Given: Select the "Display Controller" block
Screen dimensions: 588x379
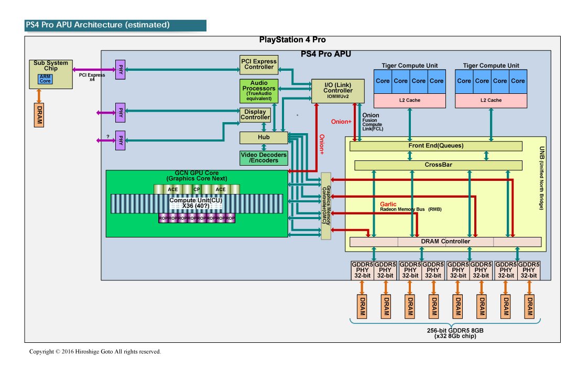Looking at the screenshot, I should click(x=255, y=115).
